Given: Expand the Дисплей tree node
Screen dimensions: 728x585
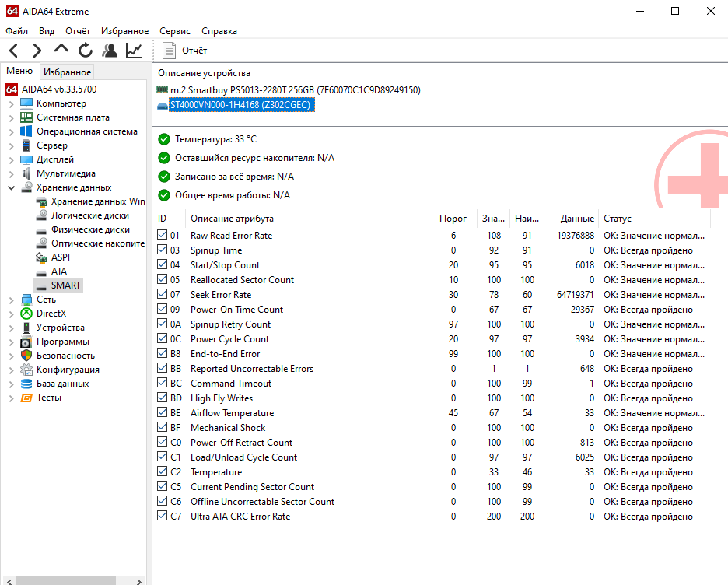Looking at the screenshot, I should 11,160.
